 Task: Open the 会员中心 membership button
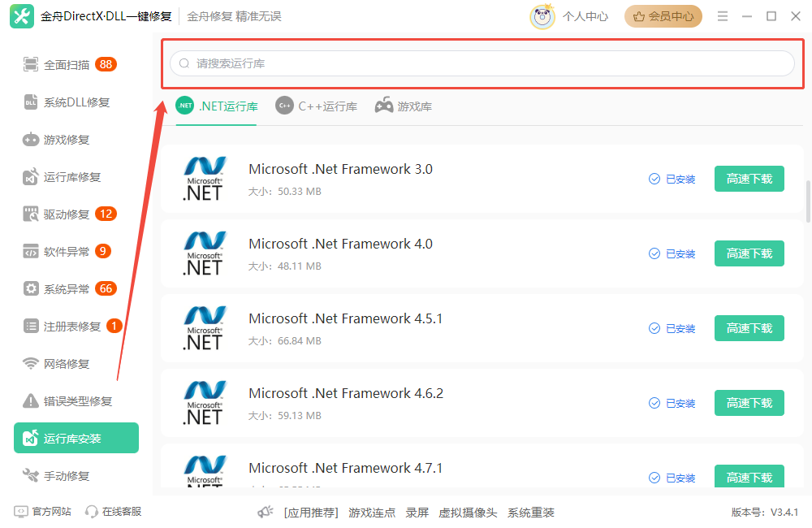point(663,16)
